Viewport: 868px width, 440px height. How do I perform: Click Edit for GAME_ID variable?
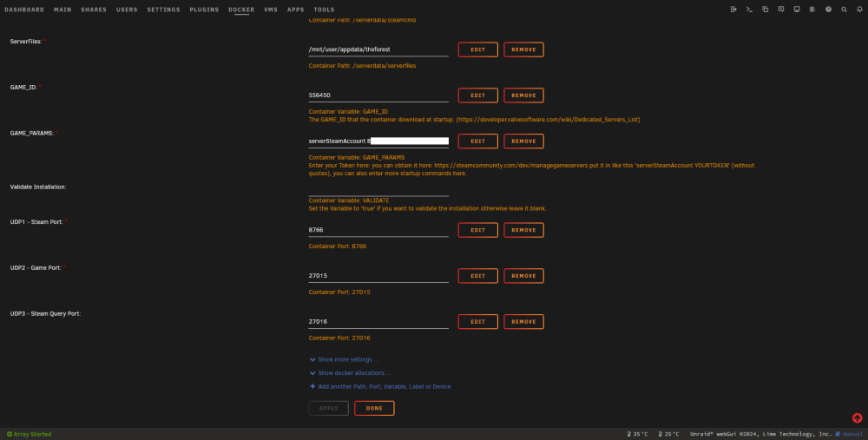pos(477,95)
